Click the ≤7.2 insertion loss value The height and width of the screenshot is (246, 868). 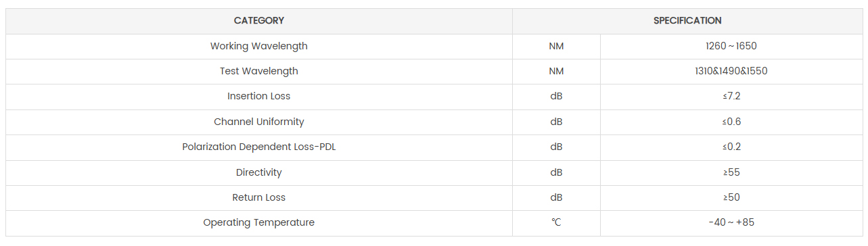coord(731,97)
